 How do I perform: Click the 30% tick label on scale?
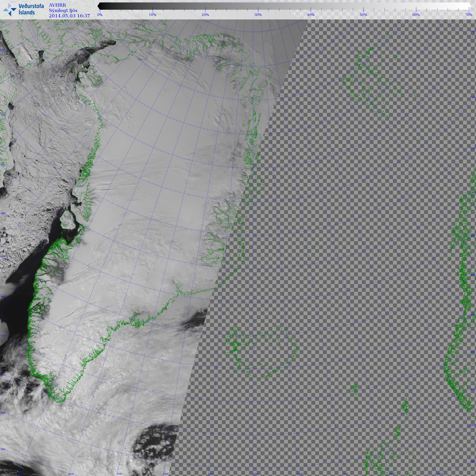pyautogui.click(x=258, y=15)
